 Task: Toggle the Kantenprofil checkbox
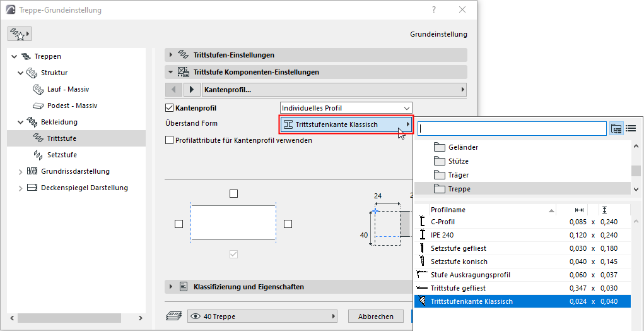coord(169,108)
